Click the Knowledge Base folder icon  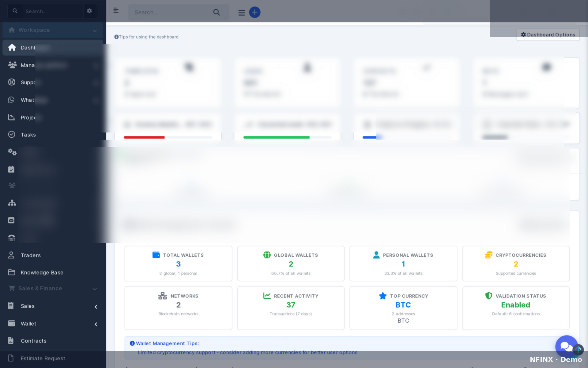12,272
